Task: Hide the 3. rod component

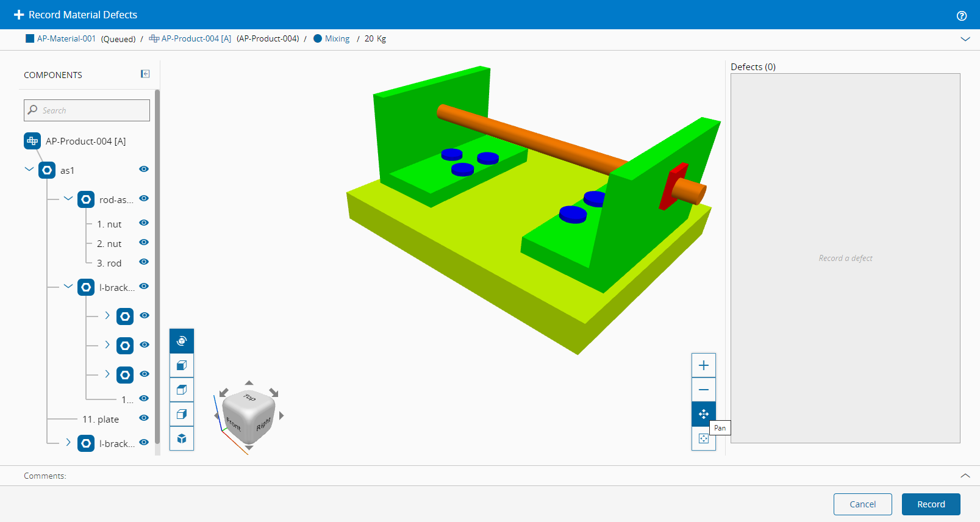Action: (144, 262)
